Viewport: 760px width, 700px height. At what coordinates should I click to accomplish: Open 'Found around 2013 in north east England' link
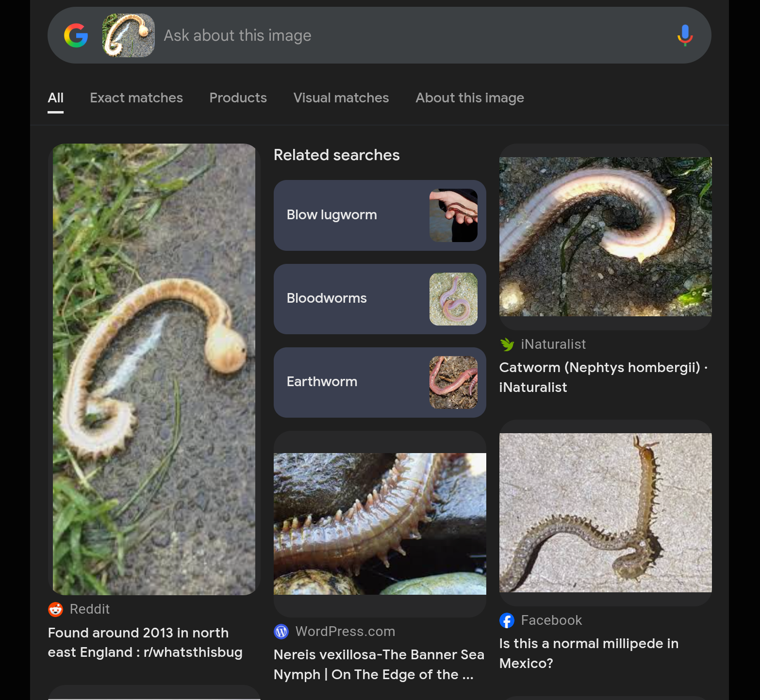click(x=145, y=642)
